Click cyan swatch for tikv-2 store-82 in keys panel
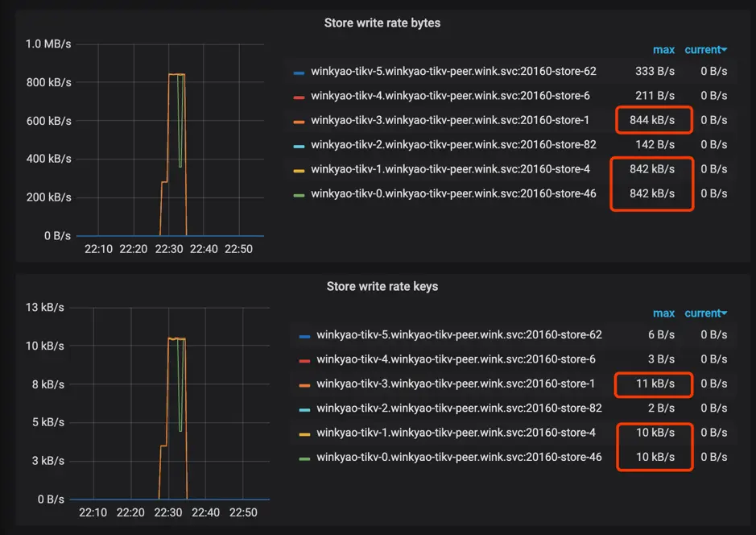 pos(304,409)
